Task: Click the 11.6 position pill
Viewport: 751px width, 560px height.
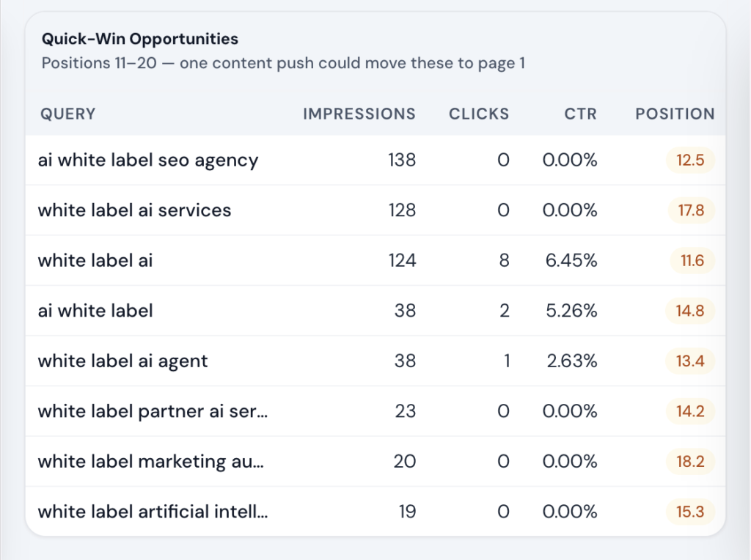Action: 690,260
